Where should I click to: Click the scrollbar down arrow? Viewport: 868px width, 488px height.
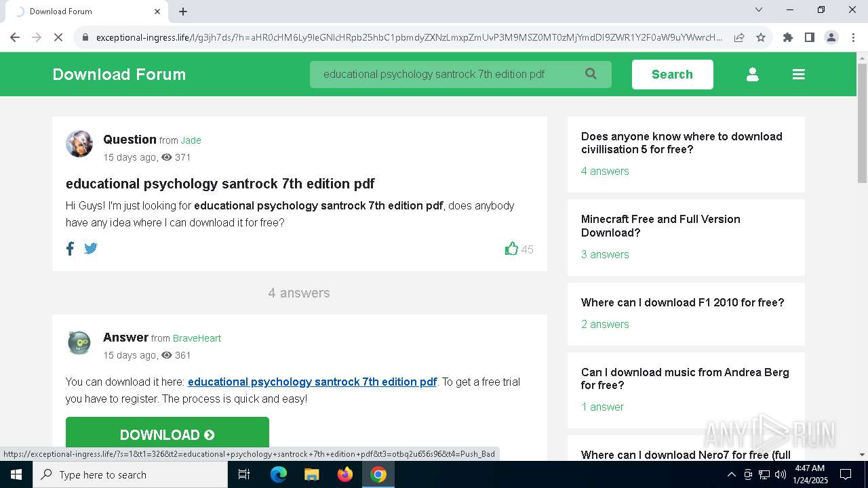(862, 455)
